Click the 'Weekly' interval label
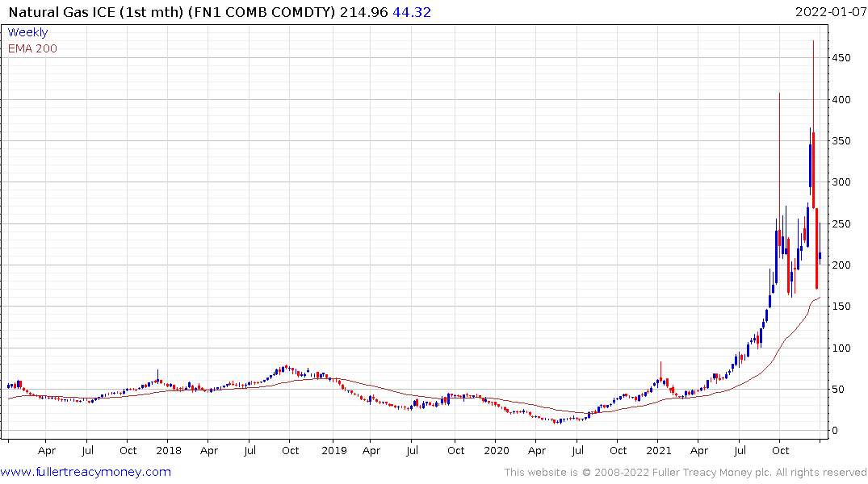The image size is (868, 484). [x=27, y=32]
